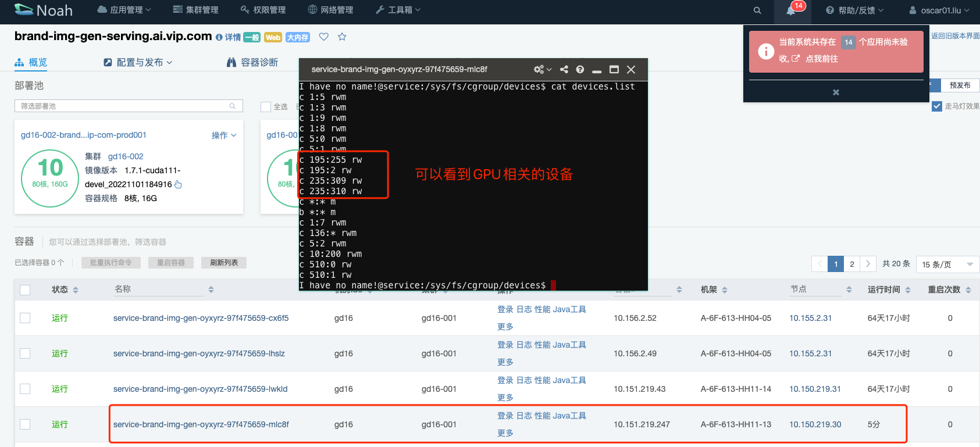Viewport: 980px width, 447px height.
Task: Switch to 容器诊断 tab
Action: point(252,62)
